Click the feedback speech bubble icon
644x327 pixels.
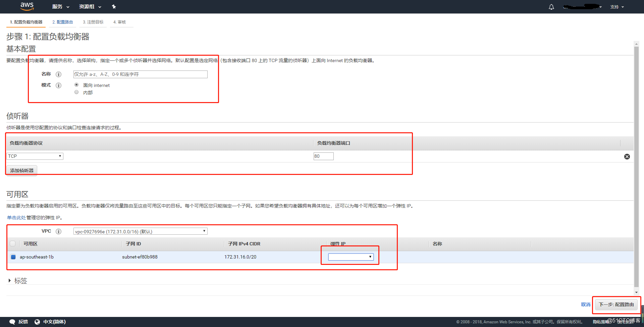click(x=12, y=322)
